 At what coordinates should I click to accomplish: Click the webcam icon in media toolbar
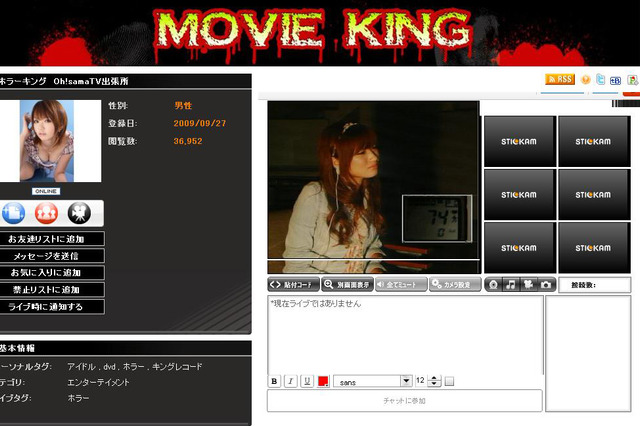click(x=493, y=284)
